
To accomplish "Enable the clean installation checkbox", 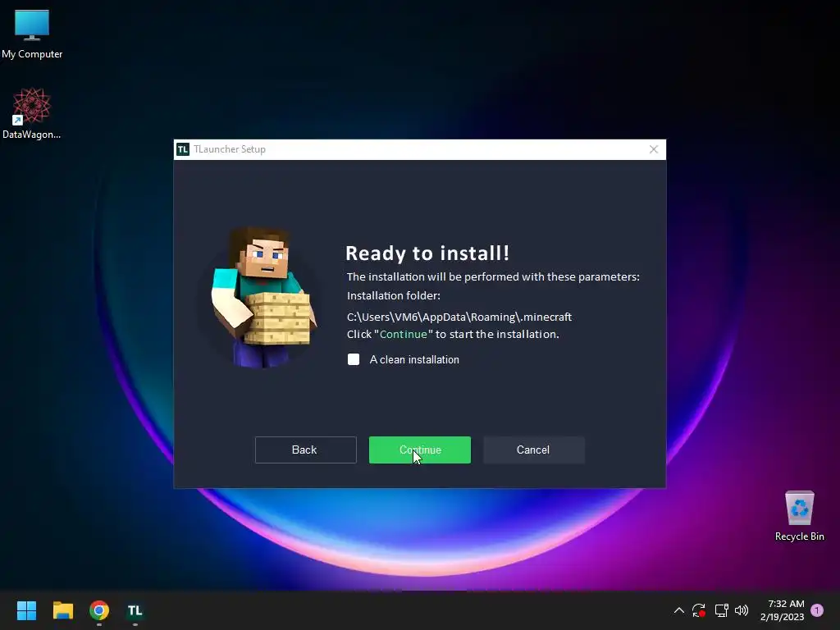I will (x=354, y=359).
